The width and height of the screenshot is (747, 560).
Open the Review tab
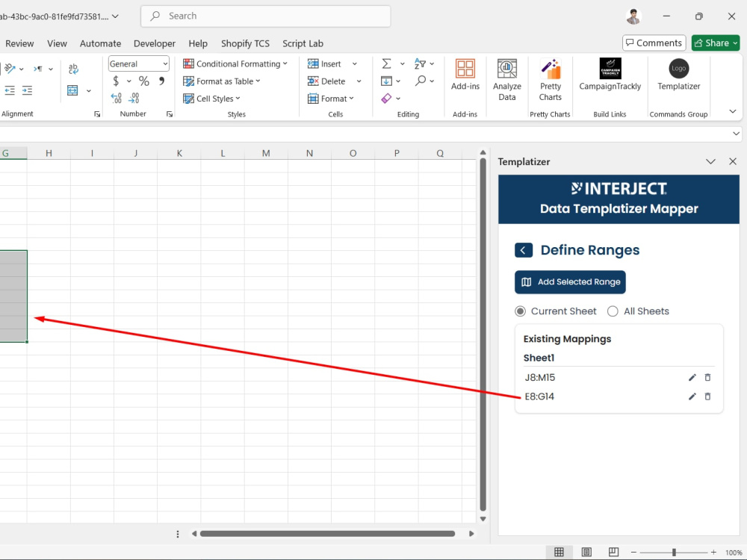(x=19, y=43)
